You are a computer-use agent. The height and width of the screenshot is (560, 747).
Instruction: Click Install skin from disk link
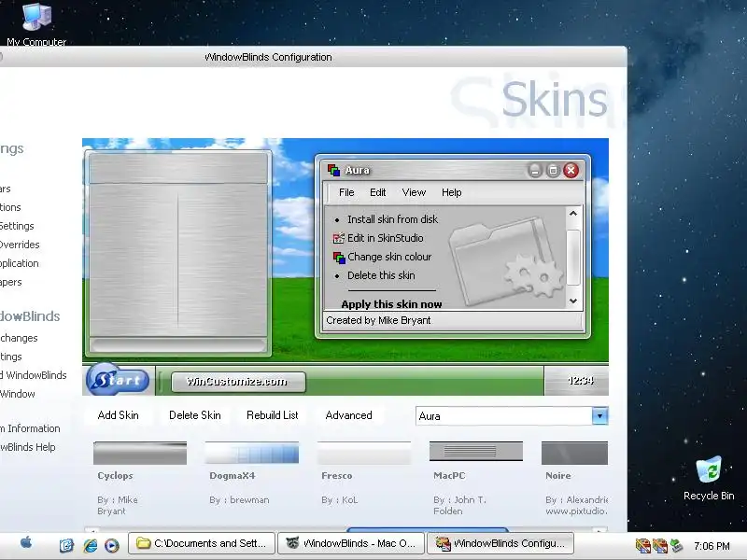pos(392,219)
